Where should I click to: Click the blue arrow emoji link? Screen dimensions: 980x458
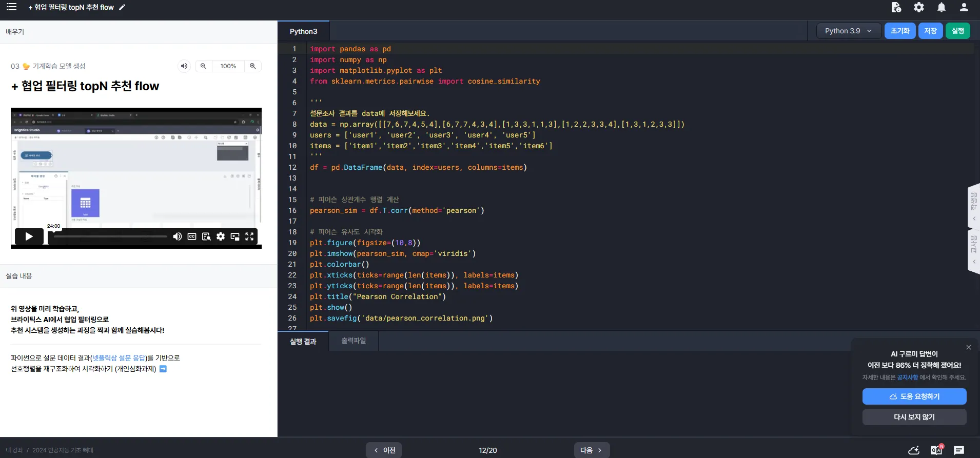[x=163, y=369]
